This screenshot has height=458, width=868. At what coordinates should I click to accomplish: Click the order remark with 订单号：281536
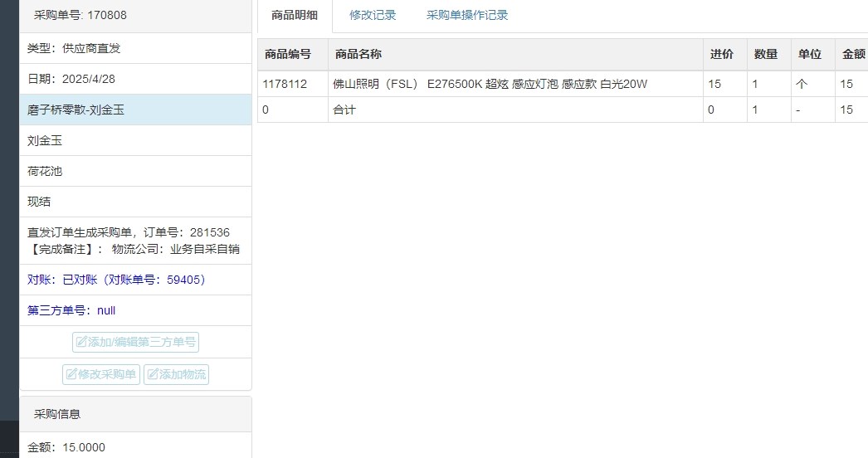[x=135, y=241]
